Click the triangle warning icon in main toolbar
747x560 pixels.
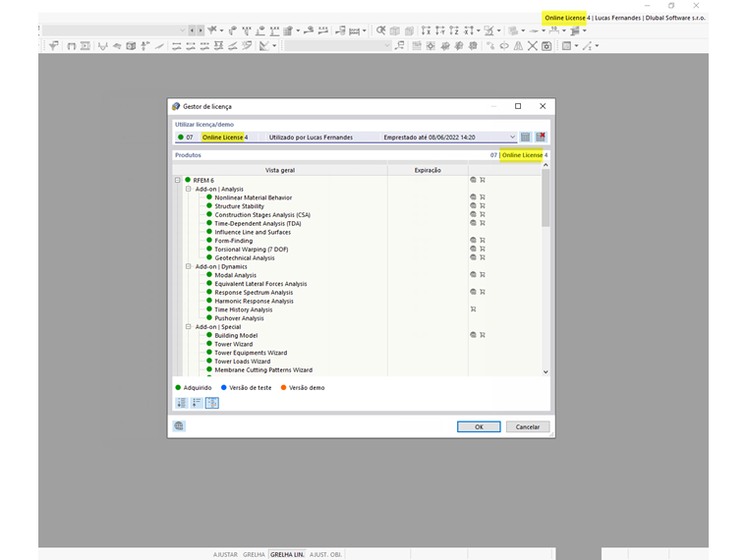[x=518, y=46]
